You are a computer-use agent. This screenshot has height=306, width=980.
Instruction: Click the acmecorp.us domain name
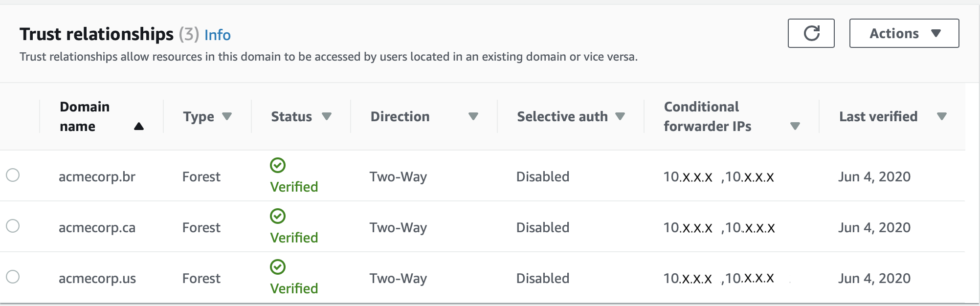tap(97, 279)
